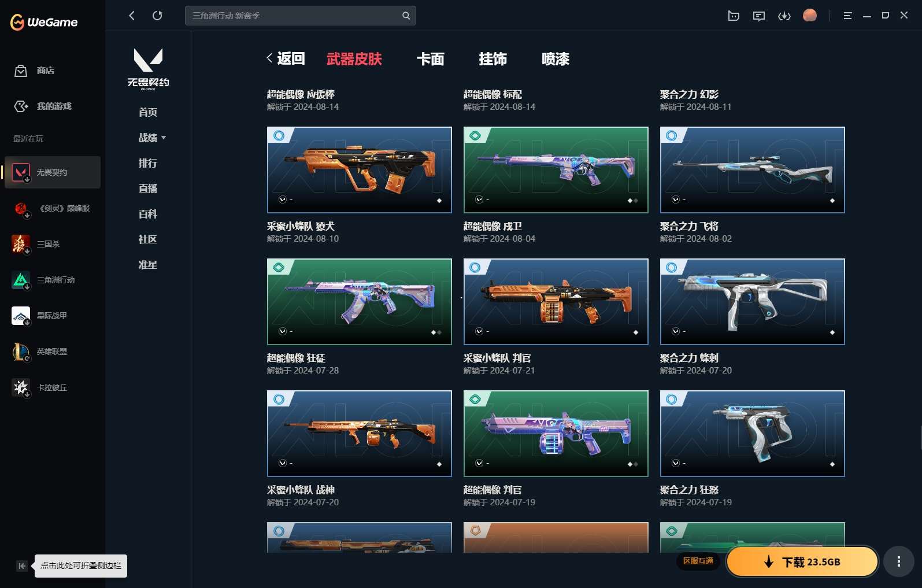
Task: Switch to the 卡面 tab
Action: [431, 59]
